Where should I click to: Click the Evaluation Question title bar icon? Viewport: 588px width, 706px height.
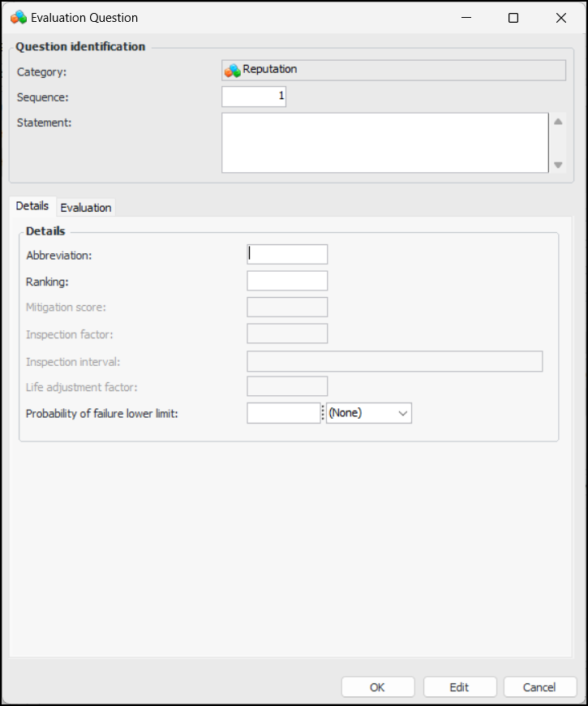pos(19,18)
